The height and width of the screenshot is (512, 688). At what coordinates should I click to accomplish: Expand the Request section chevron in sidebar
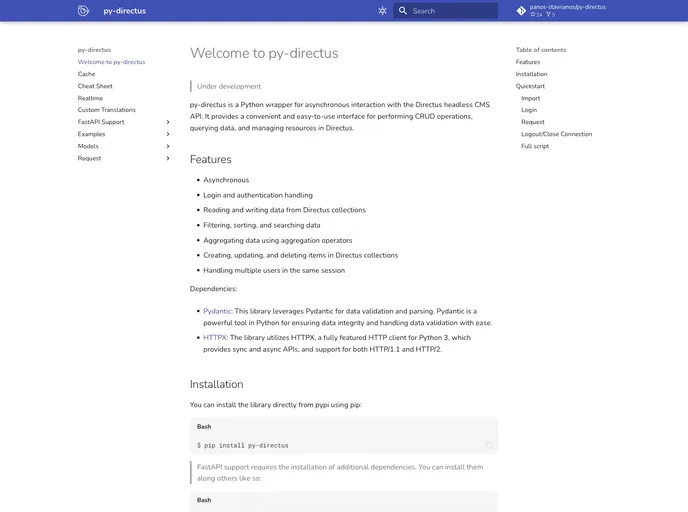point(168,158)
